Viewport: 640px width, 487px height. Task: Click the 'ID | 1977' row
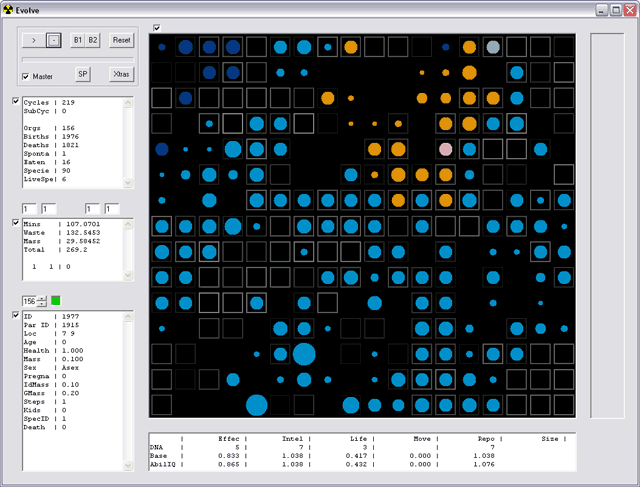pyautogui.click(x=51, y=316)
